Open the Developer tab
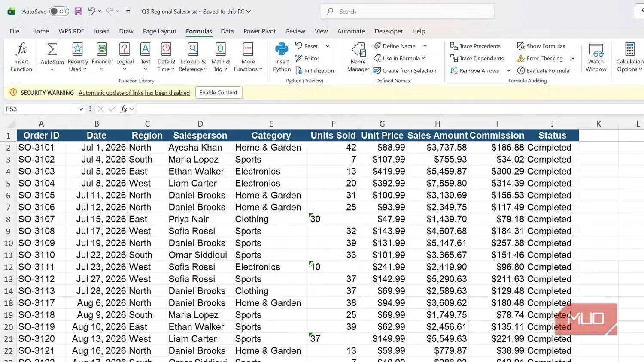The height and width of the screenshot is (362, 644). 389,31
